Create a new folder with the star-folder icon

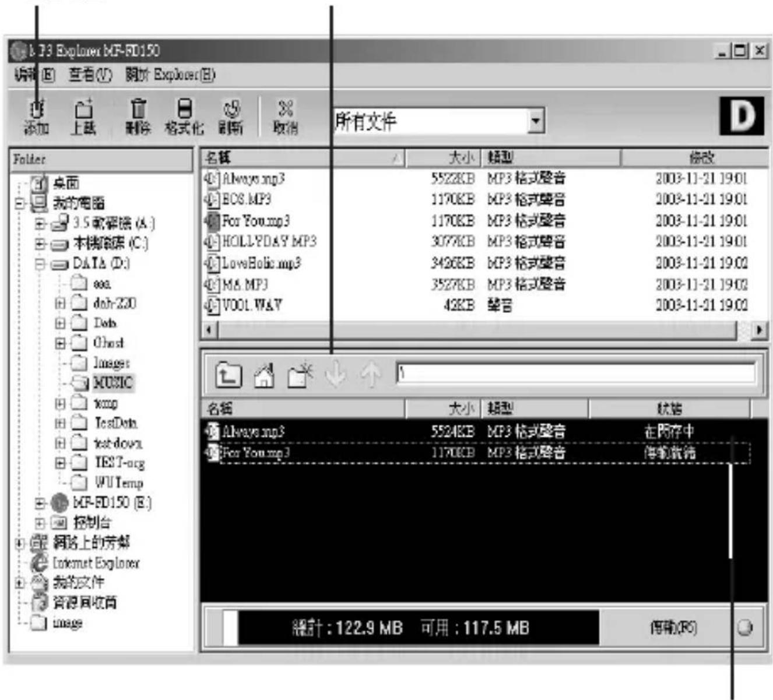click(x=301, y=375)
